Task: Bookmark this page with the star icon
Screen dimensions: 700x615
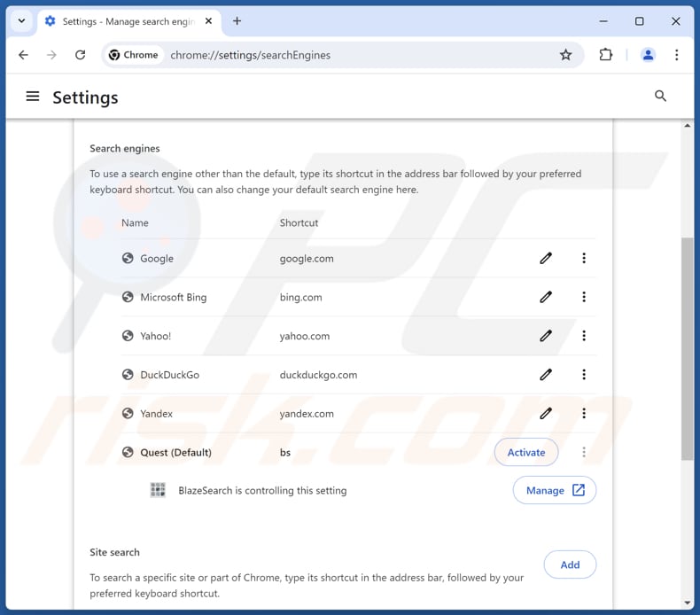Action: click(565, 55)
